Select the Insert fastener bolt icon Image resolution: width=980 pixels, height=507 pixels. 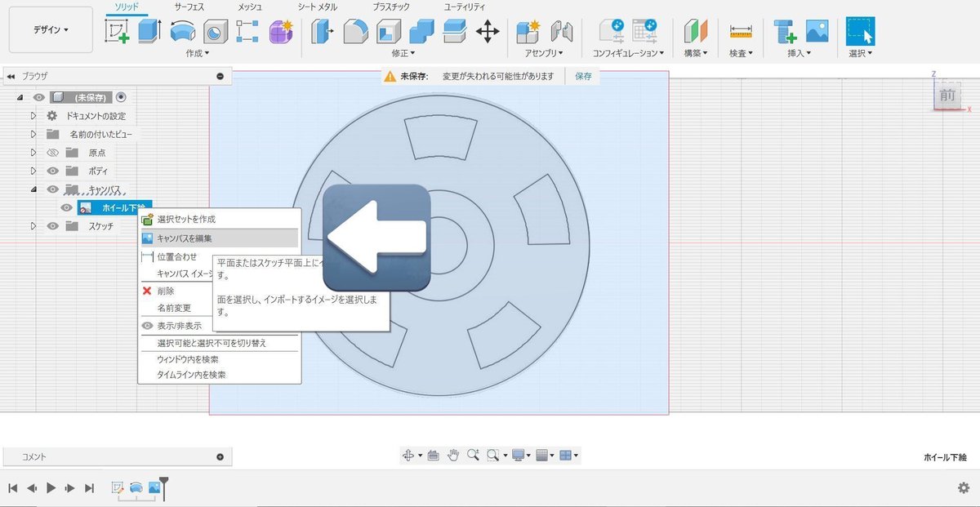tap(785, 32)
